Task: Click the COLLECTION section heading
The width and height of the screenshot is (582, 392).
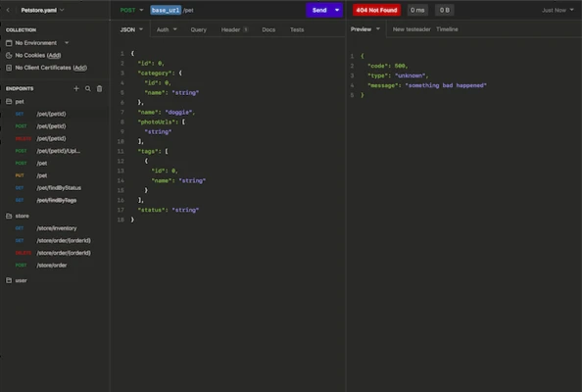Action: 22,29
